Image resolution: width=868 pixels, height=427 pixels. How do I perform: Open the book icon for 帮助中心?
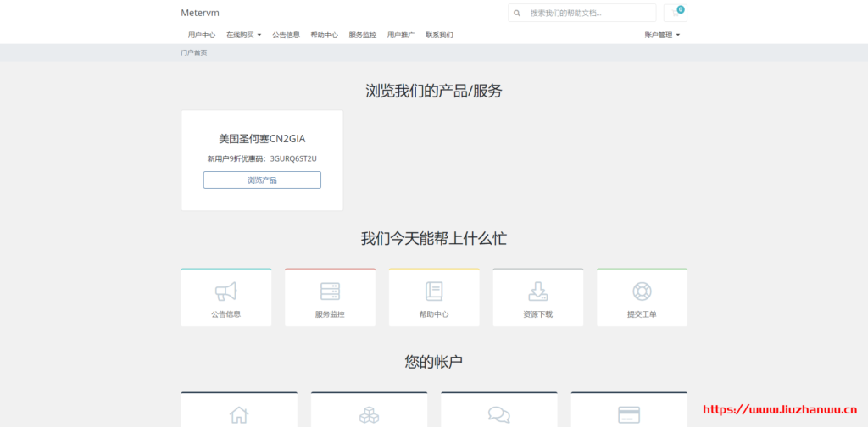pos(434,291)
